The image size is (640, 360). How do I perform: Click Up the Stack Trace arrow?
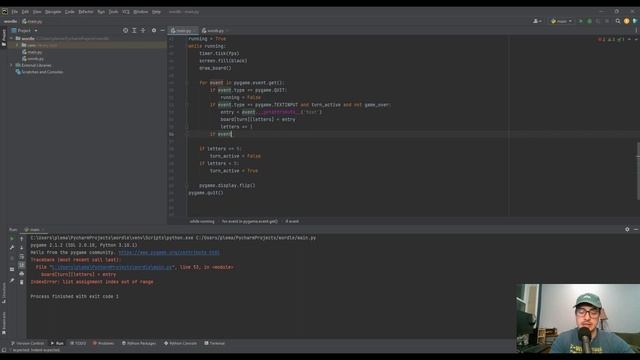pos(22,239)
